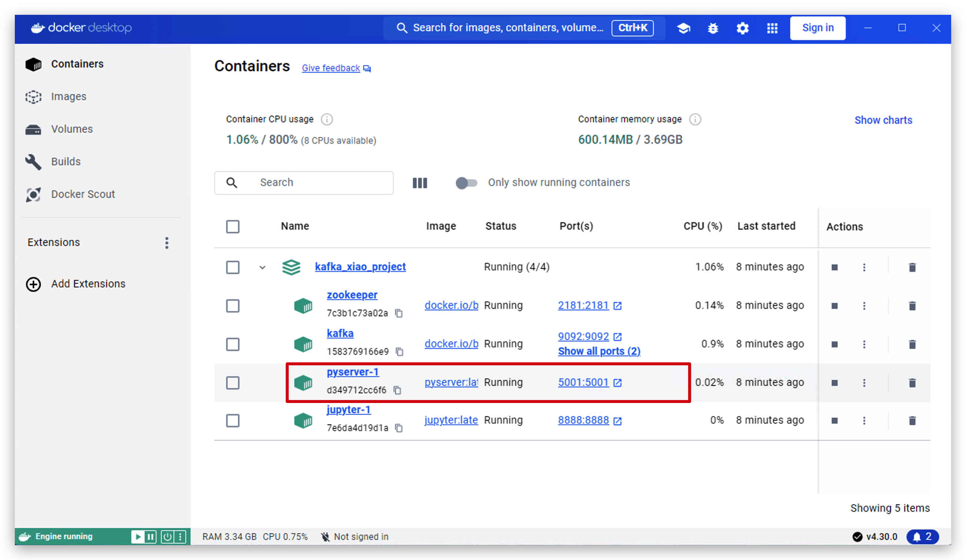Stop the jupyter-1 container
Viewport: 966px width, 560px height.
click(x=834, y=421)
